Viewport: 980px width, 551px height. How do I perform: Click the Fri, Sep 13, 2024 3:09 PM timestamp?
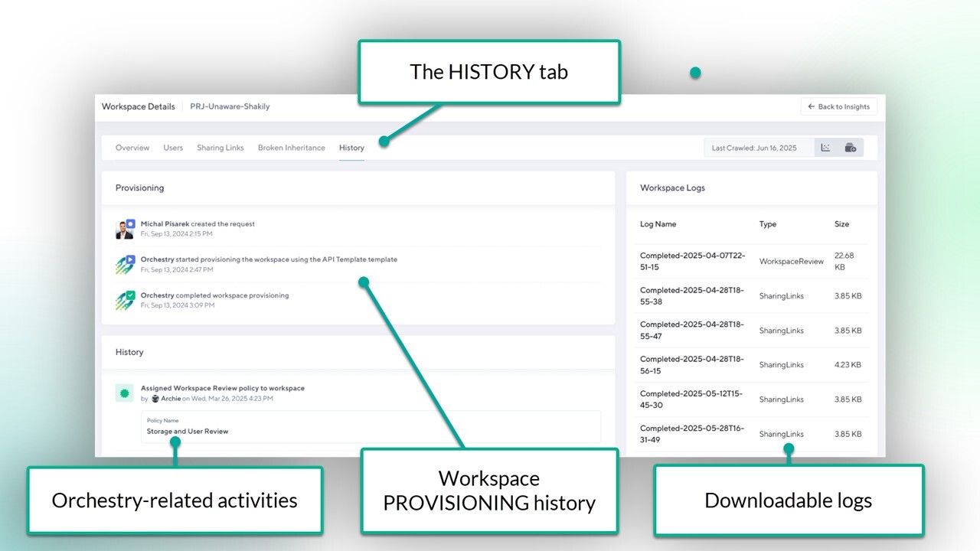pos(178,305)
